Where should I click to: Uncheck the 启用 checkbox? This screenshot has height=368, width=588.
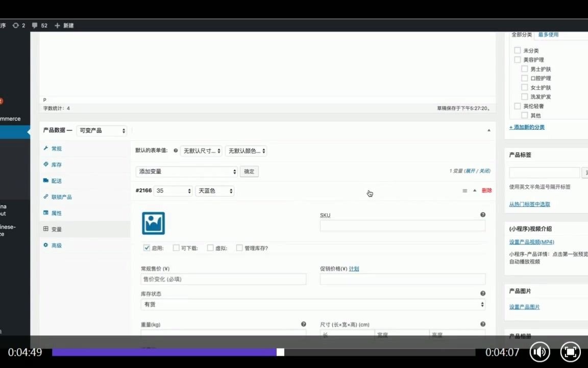coord(146,248)
